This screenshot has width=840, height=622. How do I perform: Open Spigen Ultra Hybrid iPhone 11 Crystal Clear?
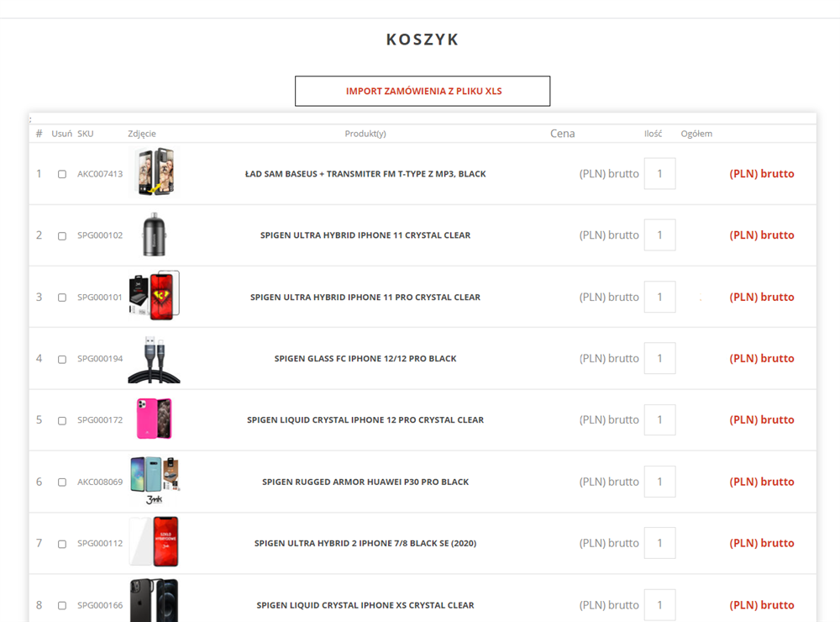(365, 235)
